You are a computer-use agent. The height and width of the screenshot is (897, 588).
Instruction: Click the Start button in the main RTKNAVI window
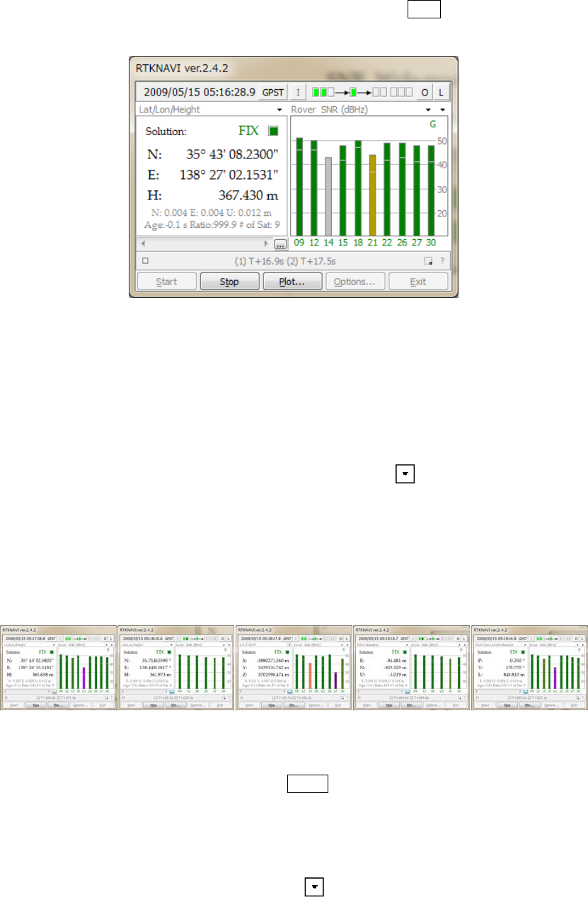click(x=166, y=282)
